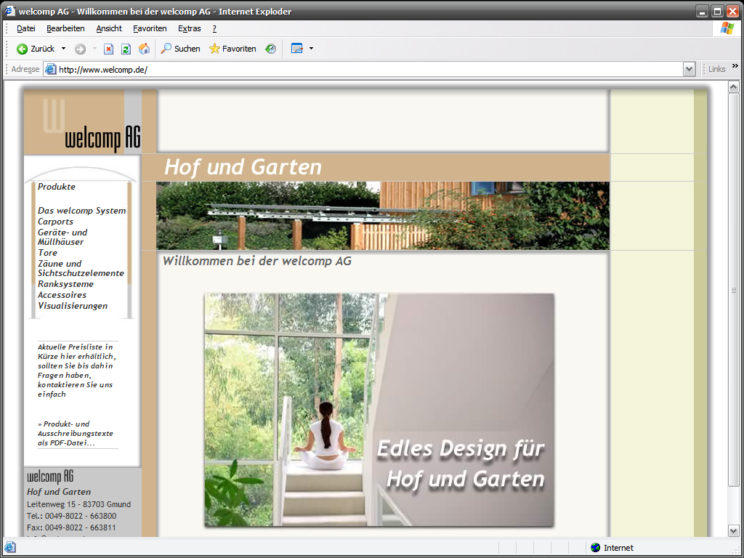Click the welcomp AG logo
The image size is (744, 558).
click(83, 121)
